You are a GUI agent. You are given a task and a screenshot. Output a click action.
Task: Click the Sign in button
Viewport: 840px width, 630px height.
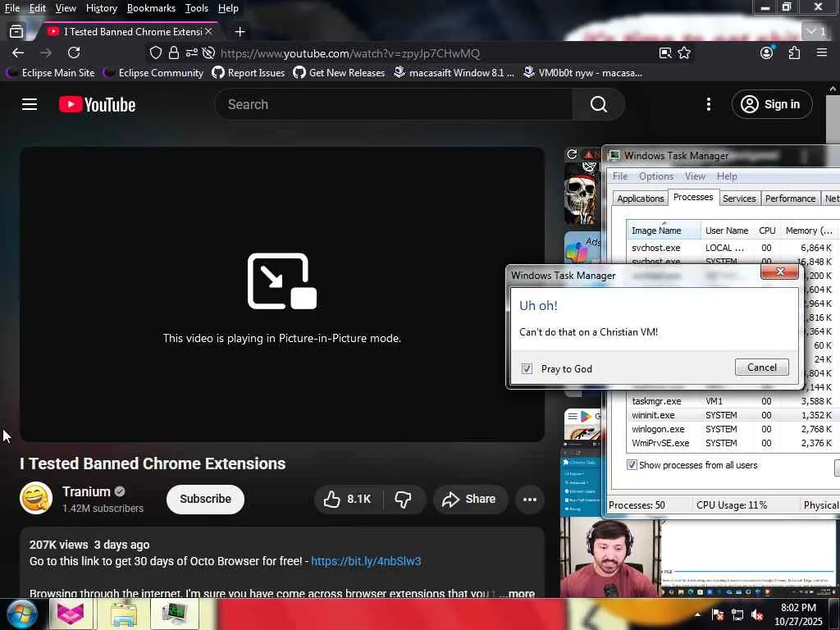772,104
